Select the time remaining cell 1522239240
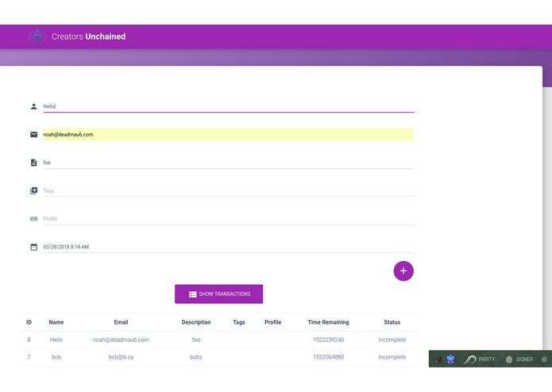552x392 pixels. (x=329, y=340)
